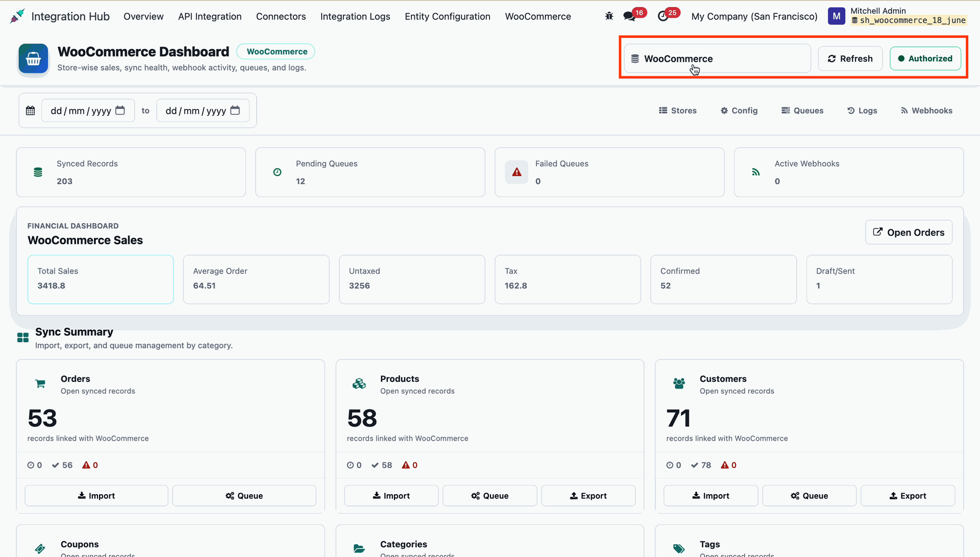Open the end date calendar picker icon
Viewport: 980px width, 557px height.
235,110
